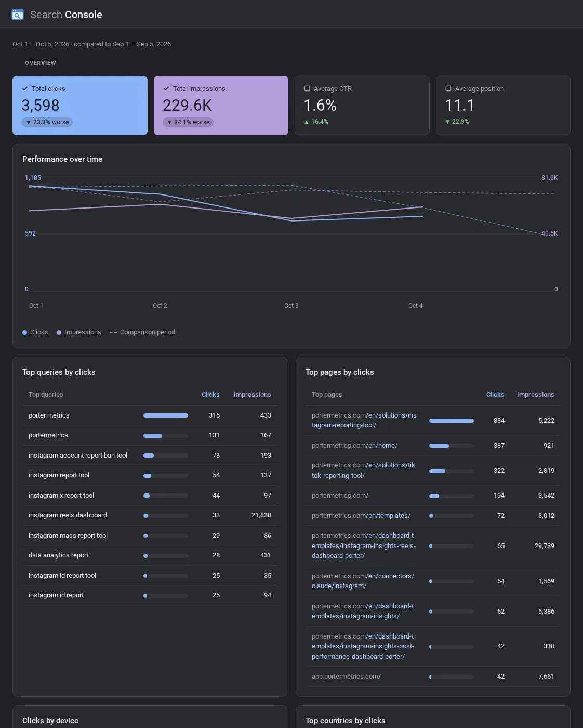The width and height of the screenshot is (583, 728).
Task: Sort Top queries by Clicks column
Action: tap(210, 395)
